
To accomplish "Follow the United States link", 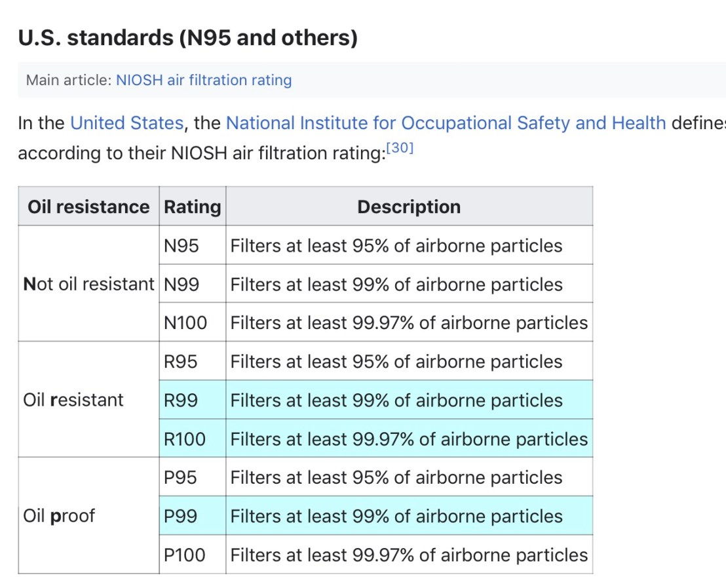I will (x=126, y=123).
